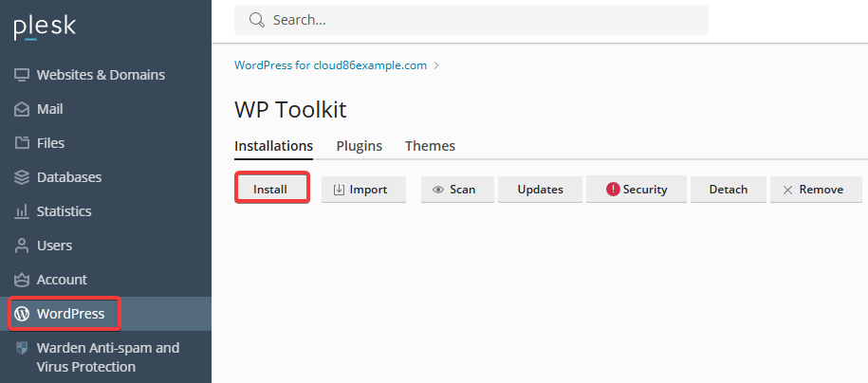Select the Installations tab
The height and width of the screenshot is (383, 868).
[274, 146]
